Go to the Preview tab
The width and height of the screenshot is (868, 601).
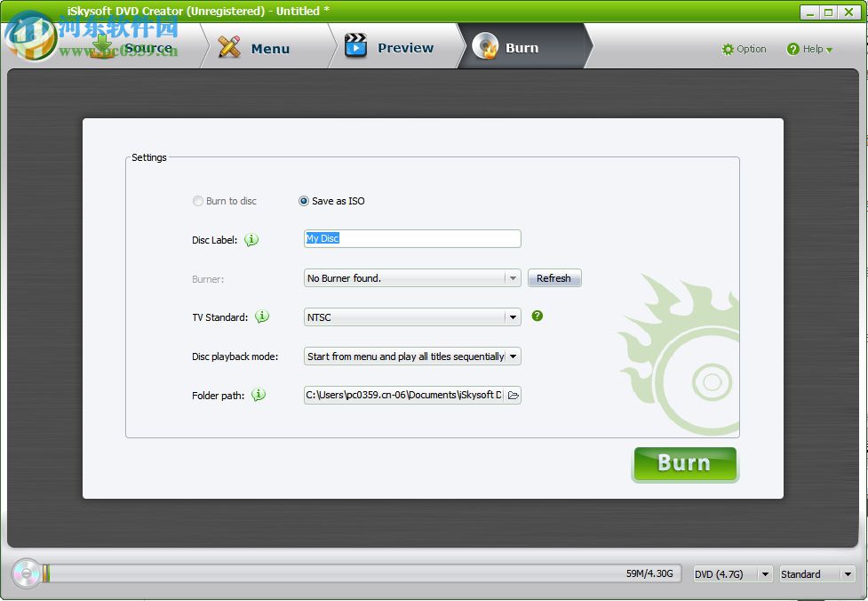405,48
